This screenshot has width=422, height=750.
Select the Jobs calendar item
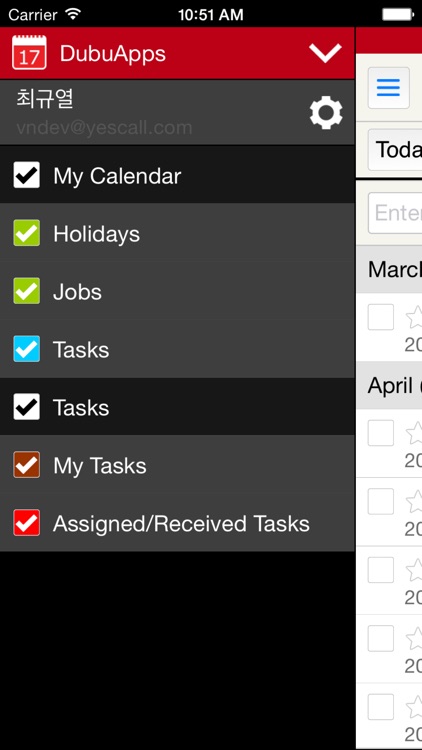point(177,291)
